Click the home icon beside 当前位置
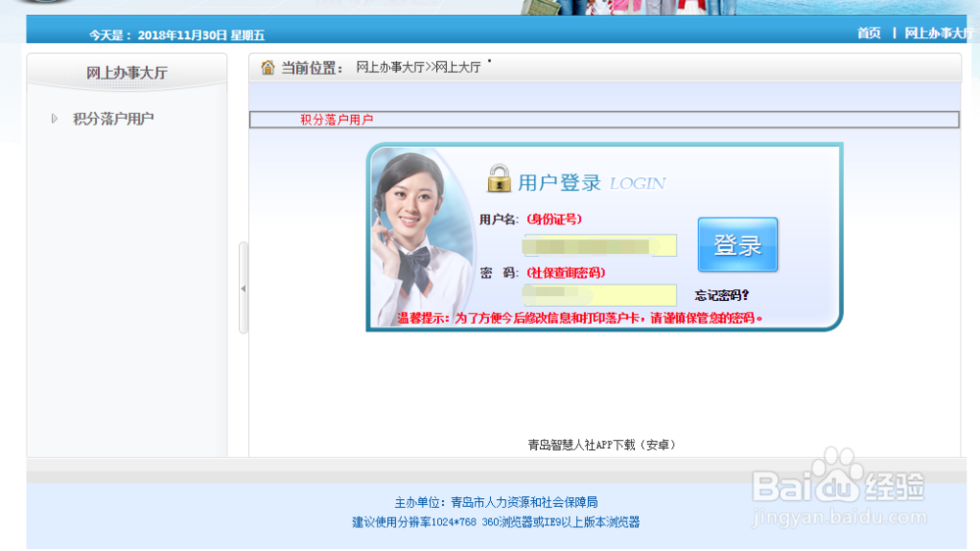 (x=268, y=67)
